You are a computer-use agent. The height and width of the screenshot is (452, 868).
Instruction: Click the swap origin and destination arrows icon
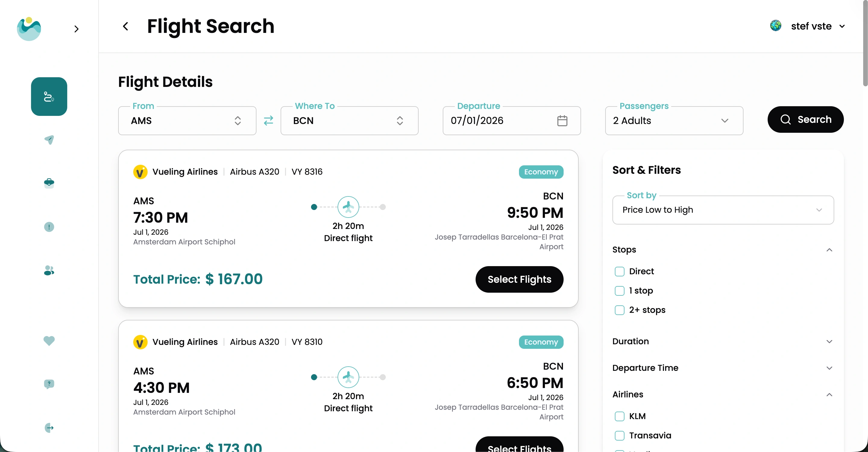point(268,120)
